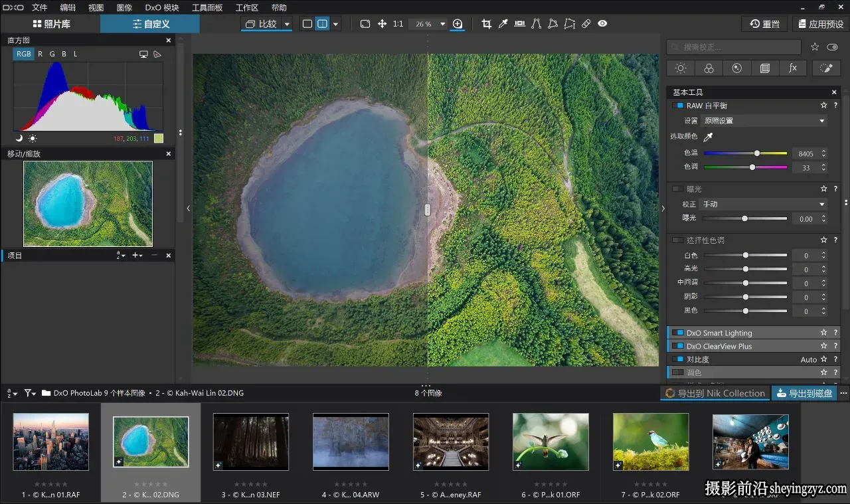The width and height of the screenshot is (850, 504).
Task: Activate the repair (bandage) tool
Action: point(586,24)
